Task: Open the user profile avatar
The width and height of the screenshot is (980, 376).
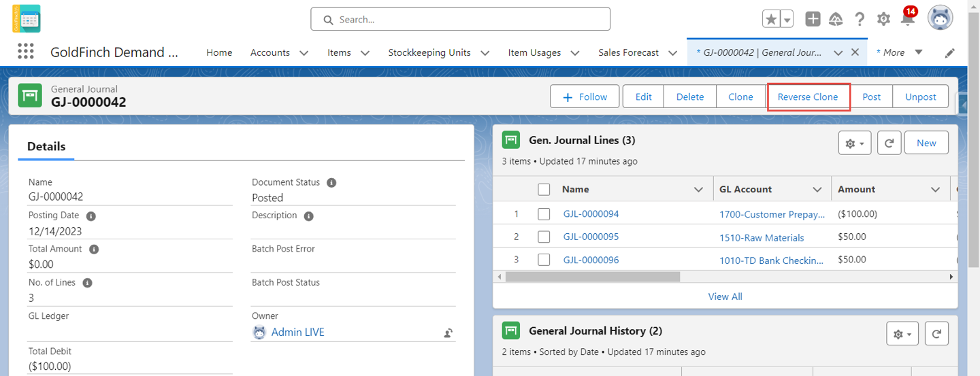Action: coord(940,18)
